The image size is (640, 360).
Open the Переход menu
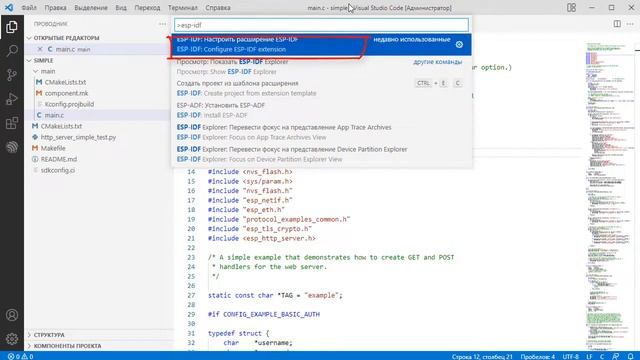pos(147,8)
